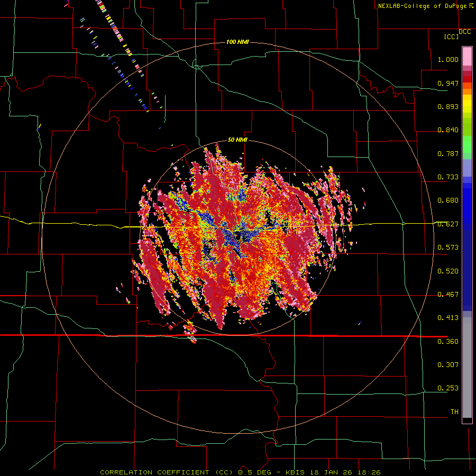The image size is (476, 476).
Task: Select the 0.360 scale value
Action: coord(448,341)
